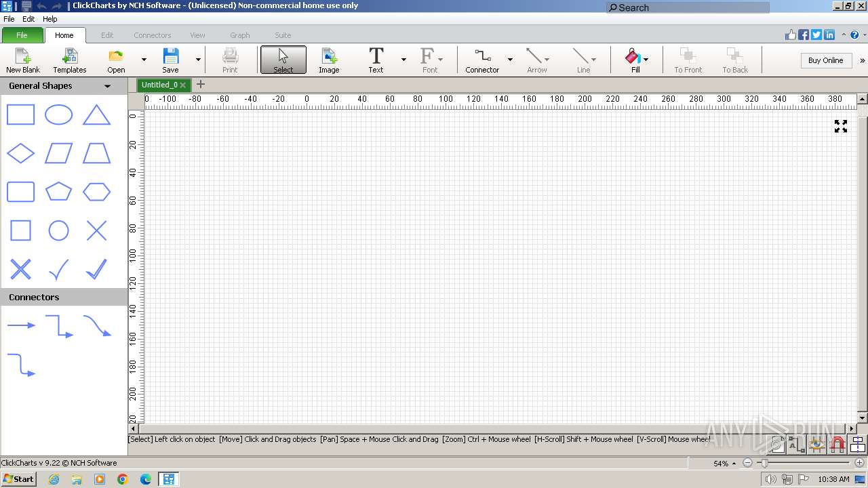
Task: Expand the General Shapes category dropdown
Action: 107,86
